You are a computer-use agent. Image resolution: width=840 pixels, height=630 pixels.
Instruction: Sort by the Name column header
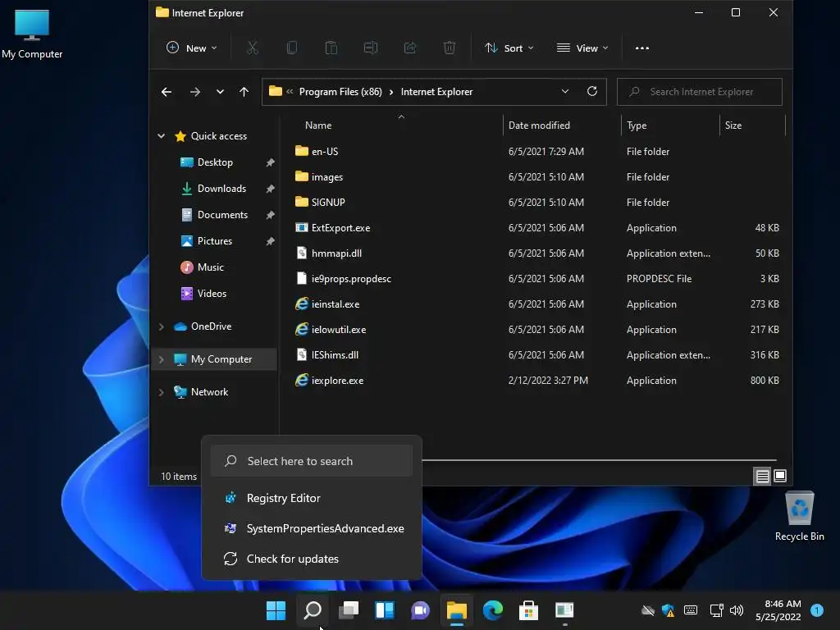point(318,126)
